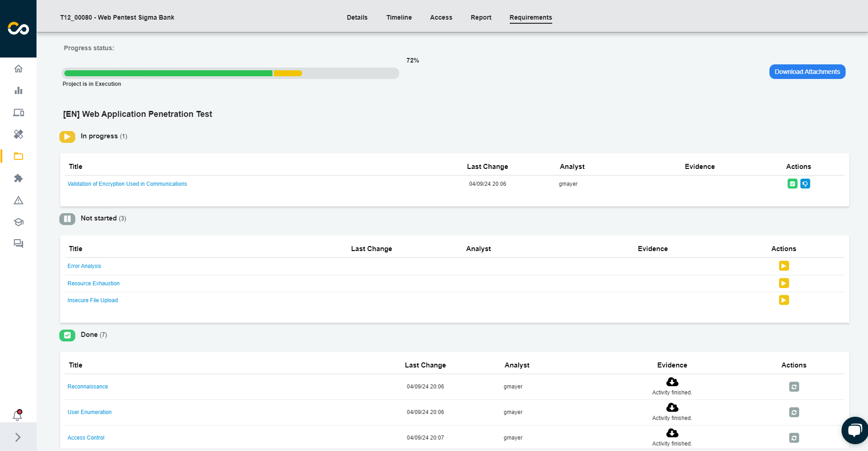Click the Conviso logo in sidebar

click(x=18, y=28)
